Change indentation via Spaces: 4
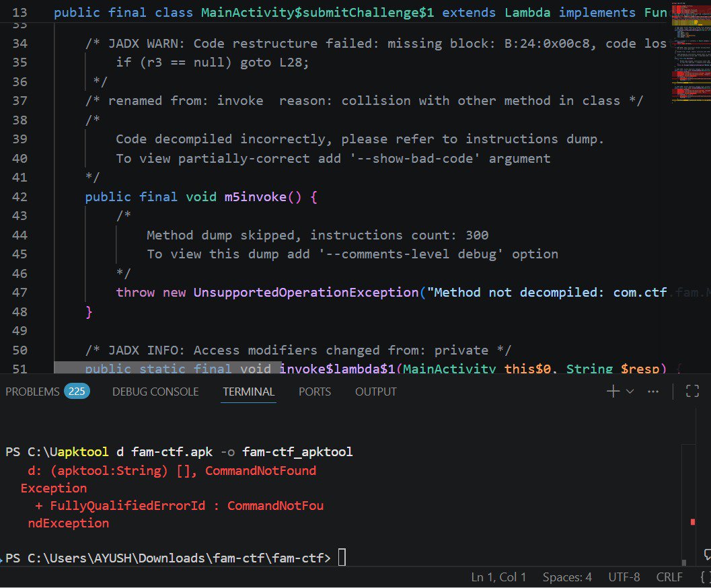711x588 pixels. pos(567,577)
